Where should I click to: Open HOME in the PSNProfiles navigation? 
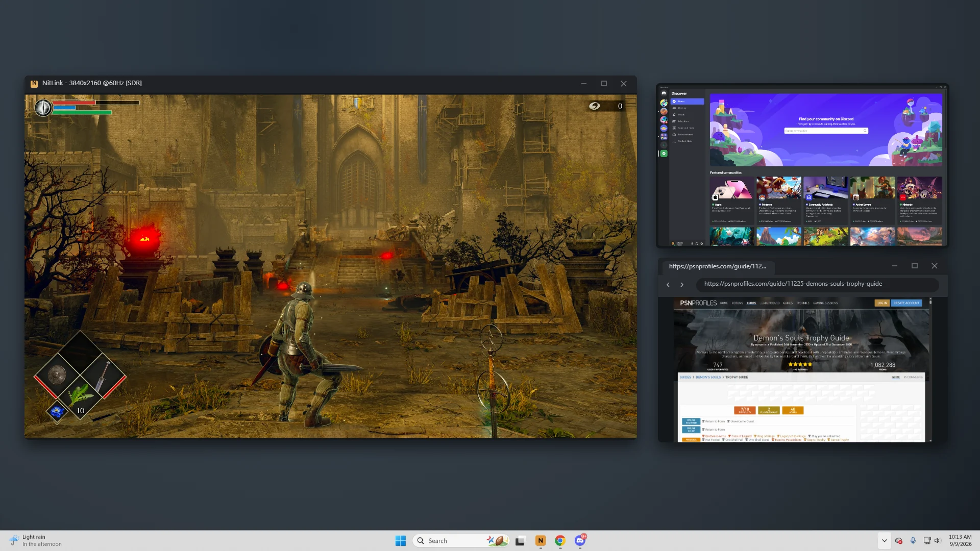[x=724, y=303]
